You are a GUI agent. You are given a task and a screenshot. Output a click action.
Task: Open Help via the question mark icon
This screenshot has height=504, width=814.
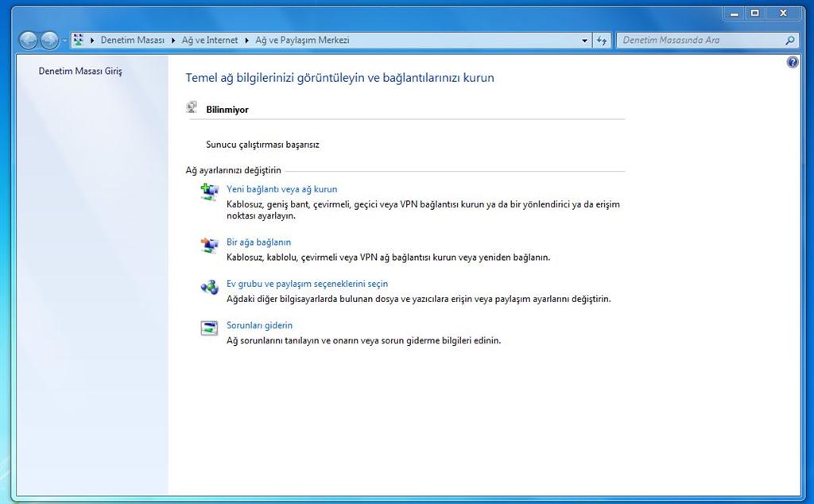click(793, 63)
